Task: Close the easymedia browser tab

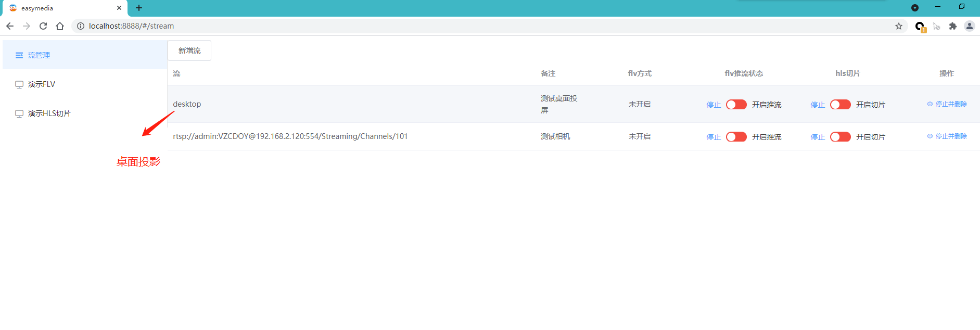Action: 119,8
